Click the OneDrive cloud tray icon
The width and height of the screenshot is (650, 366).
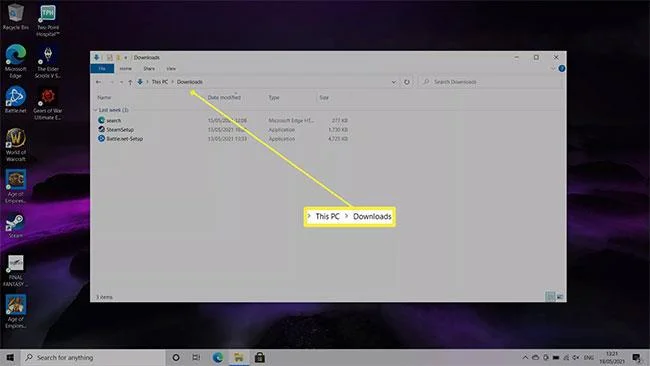point(535,357)
